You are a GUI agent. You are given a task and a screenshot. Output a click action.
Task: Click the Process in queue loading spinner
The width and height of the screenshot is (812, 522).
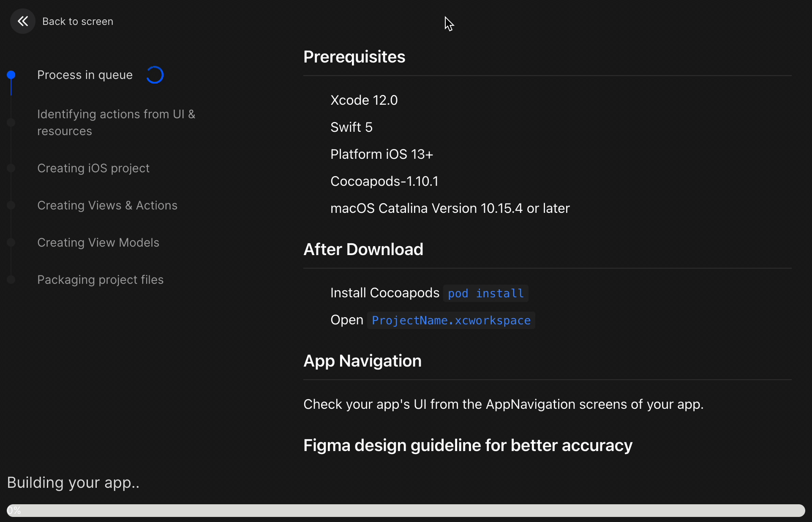point(155,75)
